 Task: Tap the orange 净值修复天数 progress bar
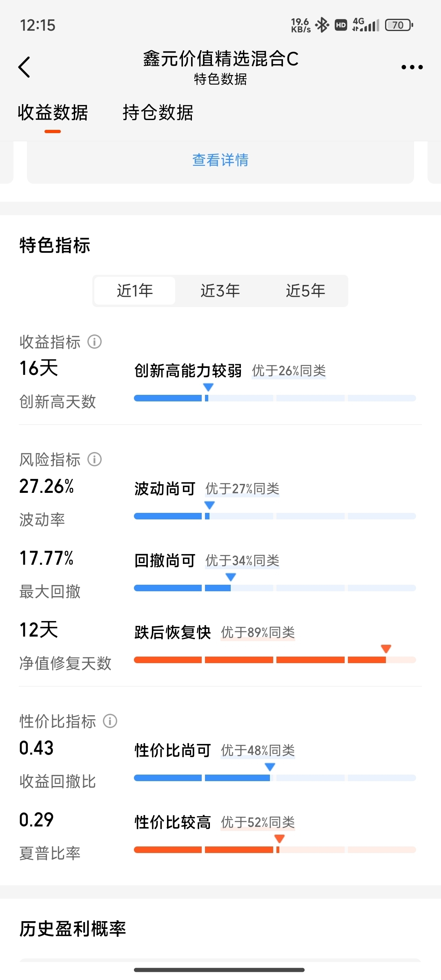[x=275, y=660]
